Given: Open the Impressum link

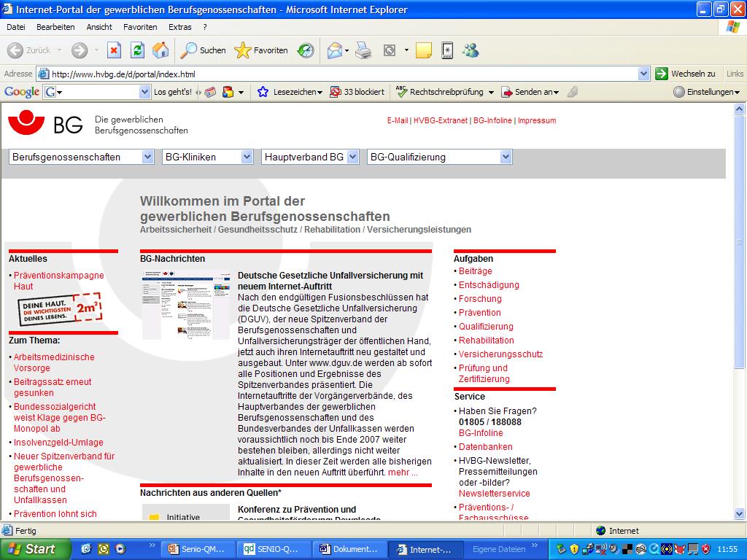Looking at the screenshot, I should [x=537, y=120].
